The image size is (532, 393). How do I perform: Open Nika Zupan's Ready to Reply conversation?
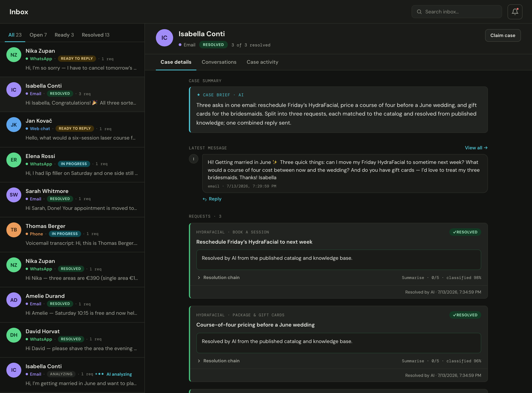[72, 59]
